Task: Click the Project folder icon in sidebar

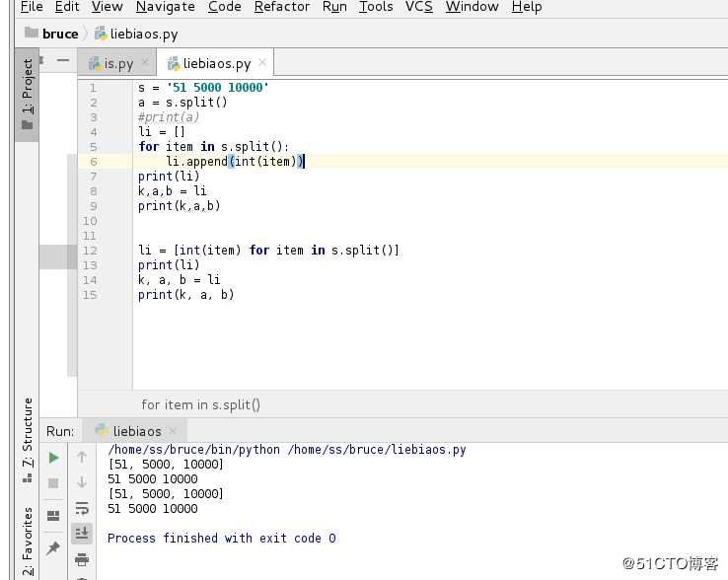Action: pyautogui.click(x=27, y=125)
